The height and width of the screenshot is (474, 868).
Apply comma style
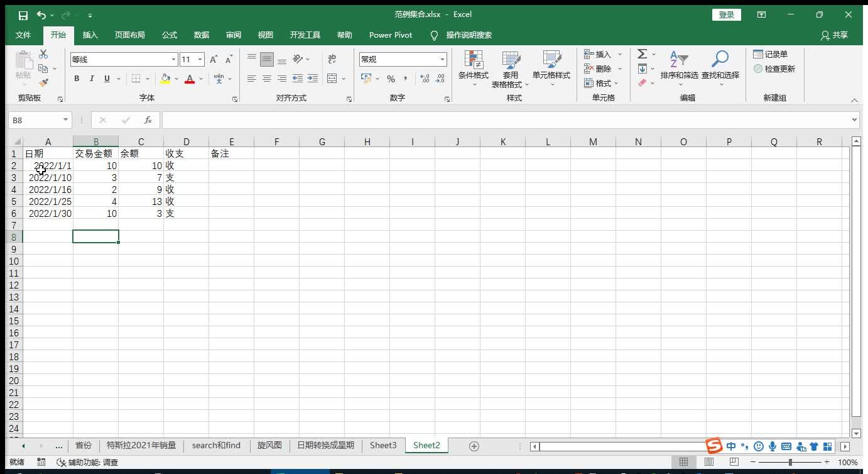click(406, 79)
